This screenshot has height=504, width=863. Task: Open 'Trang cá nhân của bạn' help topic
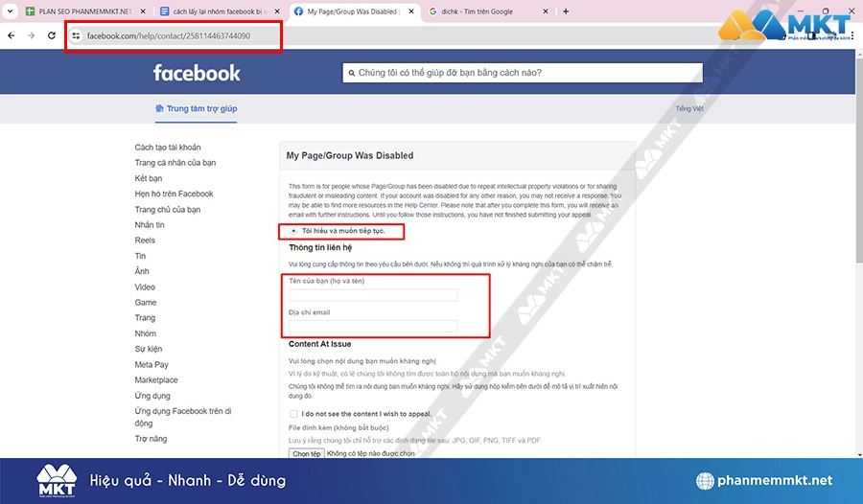[x=175, y=163]
